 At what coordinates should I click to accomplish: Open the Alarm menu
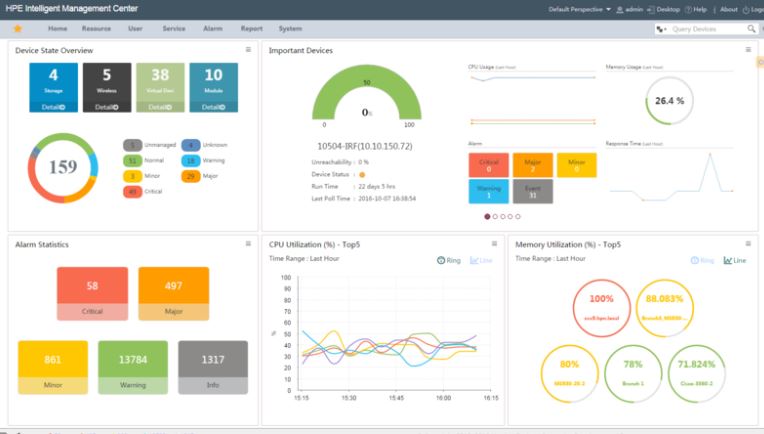[213, 29]
